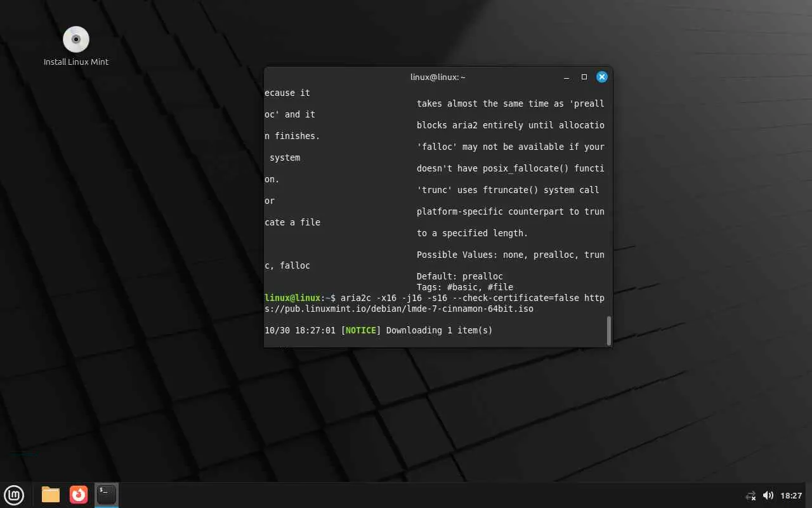The image size is (812, 508).
Task: Select the Terminal icon in the taskbar
Action: (107, 494)
